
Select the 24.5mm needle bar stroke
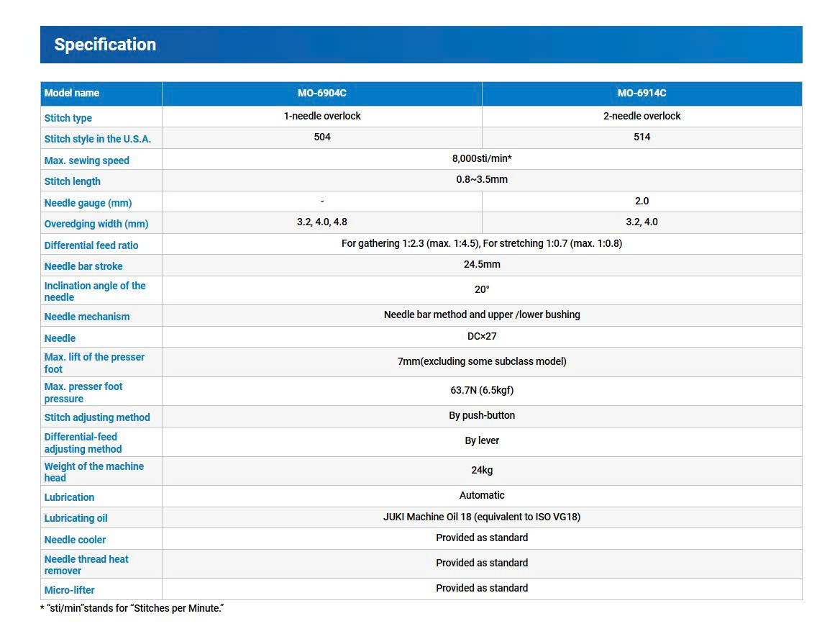click(x=482, y=265)
